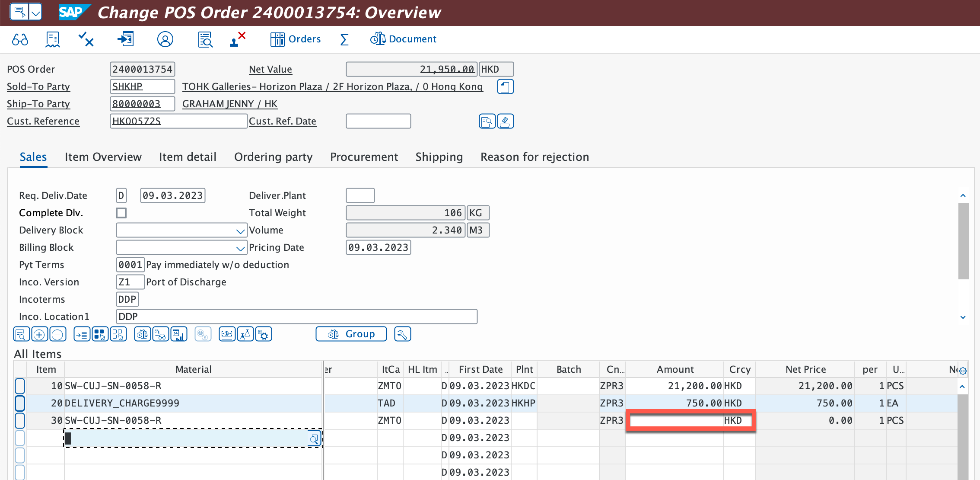Click the Orders toolbar button
Viewport: 980px width, 480px height.
coord(296,39)
